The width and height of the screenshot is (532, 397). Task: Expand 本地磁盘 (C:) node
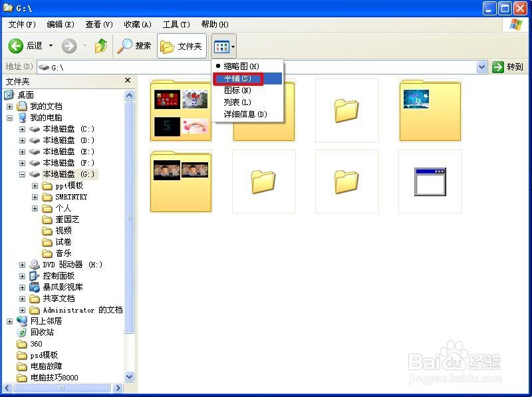(22, 129)
